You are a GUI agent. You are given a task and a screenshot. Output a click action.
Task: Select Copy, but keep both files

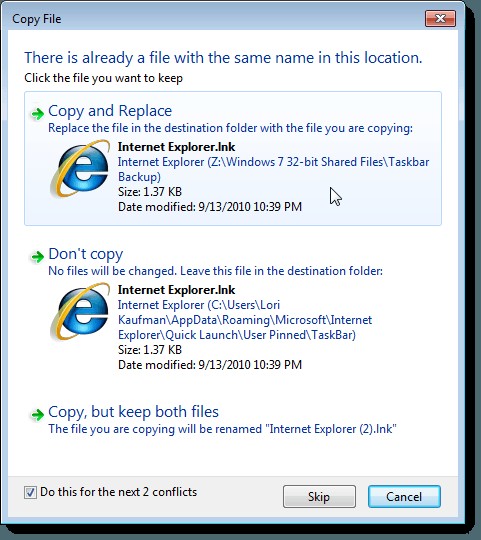click(x=233, y=419)
